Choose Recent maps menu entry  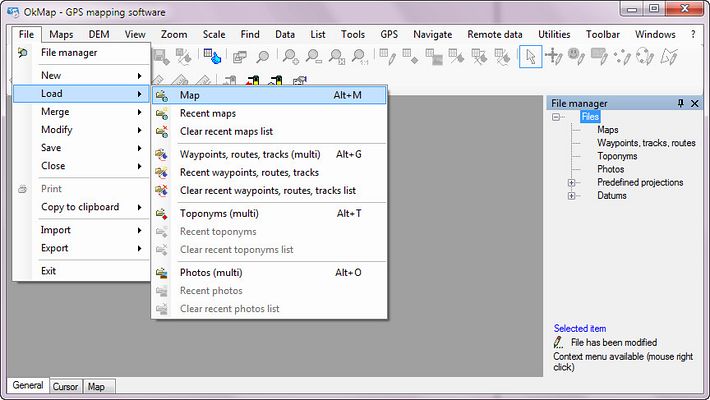click(269, 113)
